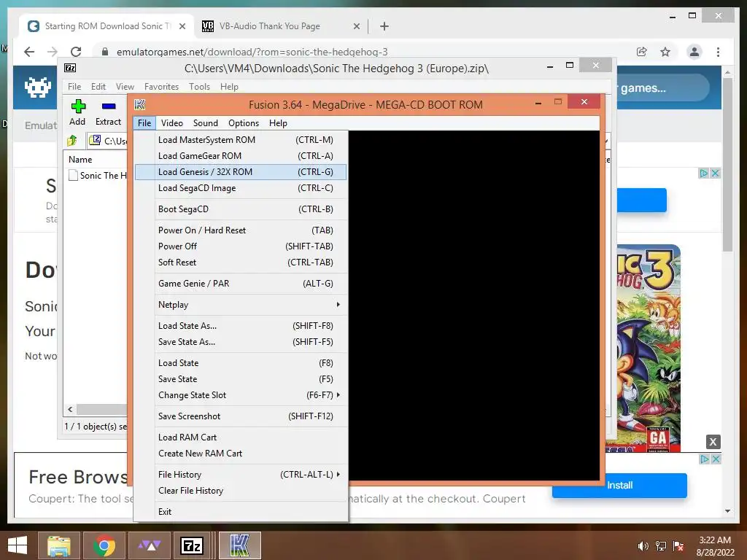Open the Chrome share page icon
This screenshot has height=560, width=747.
point(642,52)
